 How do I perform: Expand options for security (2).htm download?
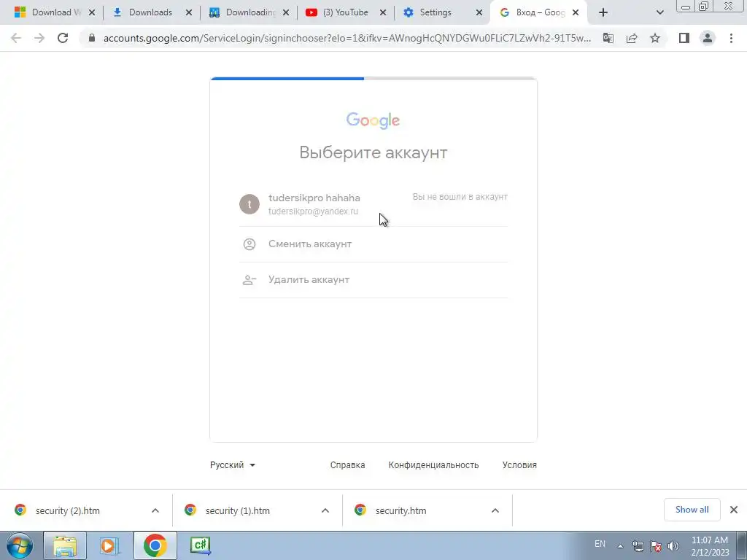[x=155, y=510]
